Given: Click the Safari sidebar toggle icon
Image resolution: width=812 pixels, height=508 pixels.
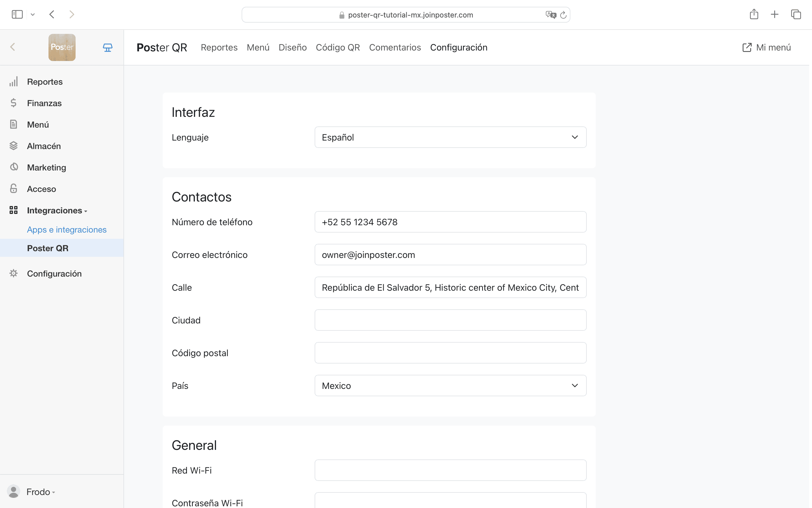Looking at the screenshot, I should tap(17, 14).
